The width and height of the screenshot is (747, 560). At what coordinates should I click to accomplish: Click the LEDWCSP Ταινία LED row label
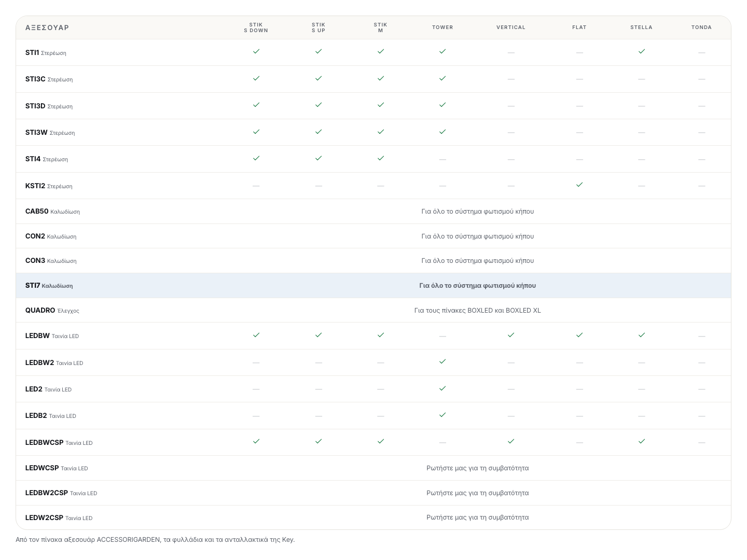[x=57, y=468]
